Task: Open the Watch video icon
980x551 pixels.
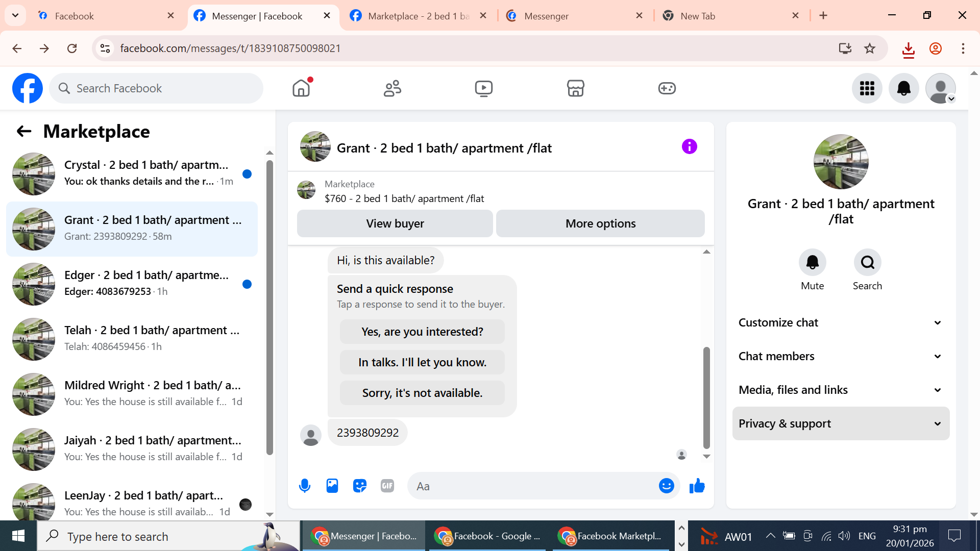Action: click(x=484, y=88)
